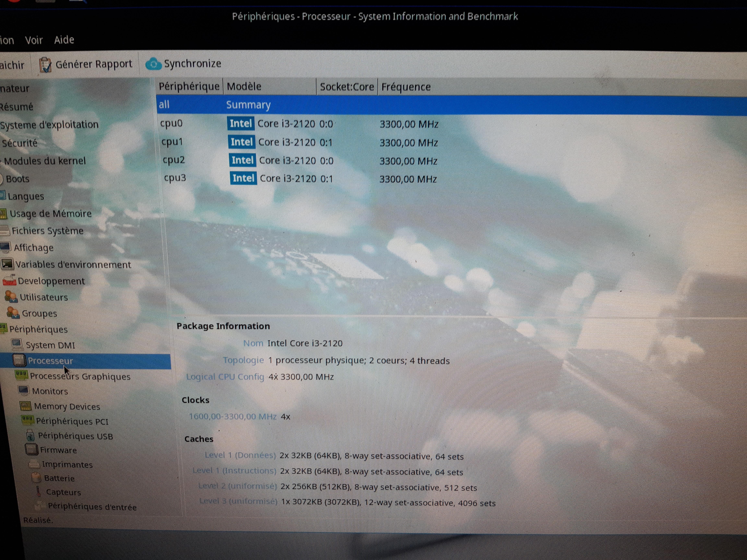Select the cpu2 row
747x560 pixels.
click(x=451, y=161)
